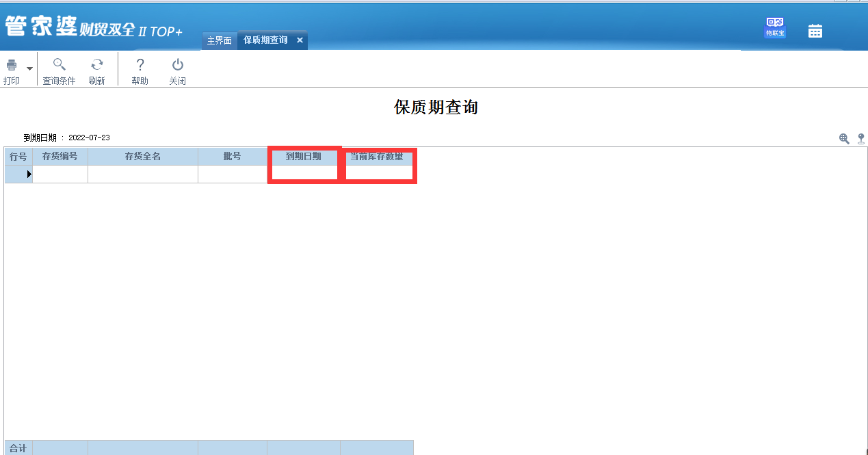Sort by 批号 column header
Image resolution: width=868 pixels, height=455 pixels.
pyautogui.click(x=233, y=156)
